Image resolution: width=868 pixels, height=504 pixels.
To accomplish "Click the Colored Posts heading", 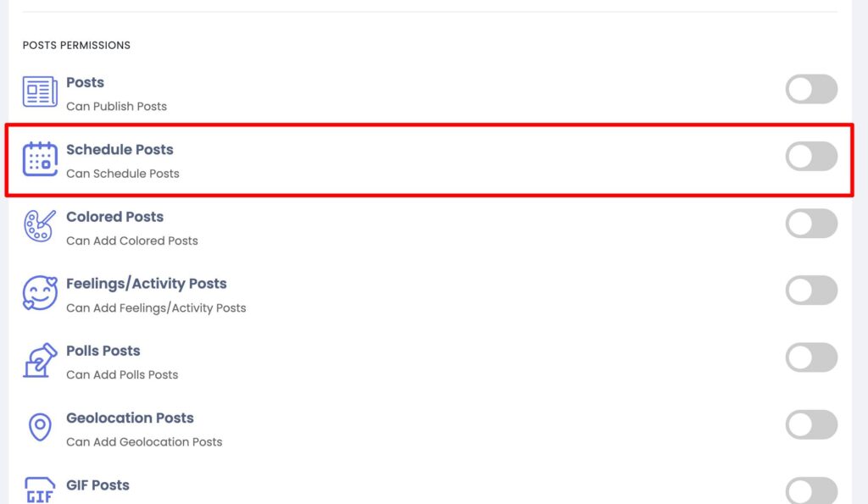I will click(114, 217).
